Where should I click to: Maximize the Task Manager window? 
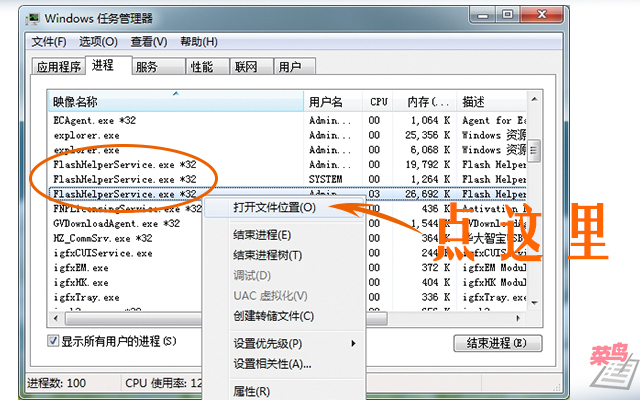click(507, 16)
